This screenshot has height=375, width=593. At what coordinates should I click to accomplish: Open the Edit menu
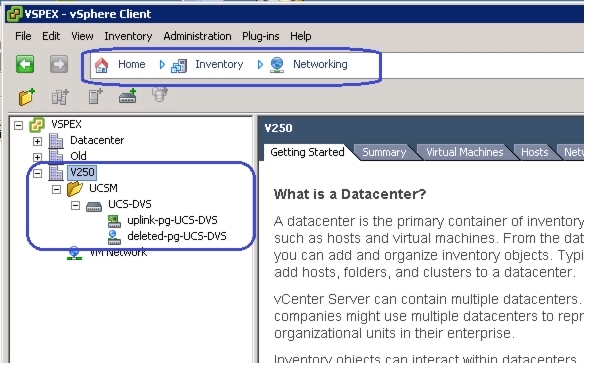51,36
